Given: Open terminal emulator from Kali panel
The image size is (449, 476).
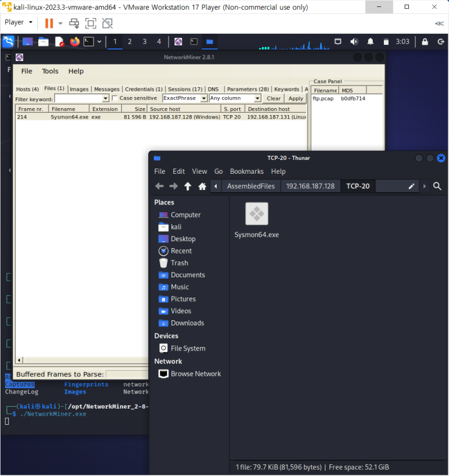Looking at the screenshot, I should coord(89,42).
